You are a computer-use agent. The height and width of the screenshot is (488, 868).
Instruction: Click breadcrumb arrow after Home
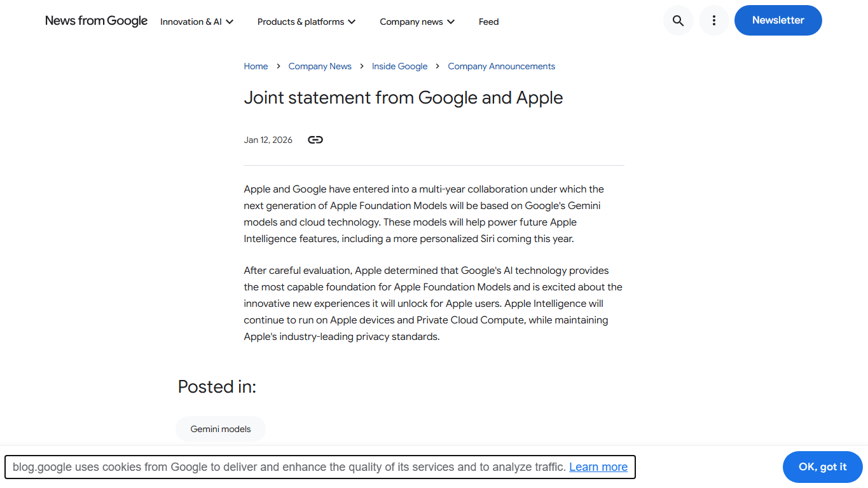pos(278,66)
